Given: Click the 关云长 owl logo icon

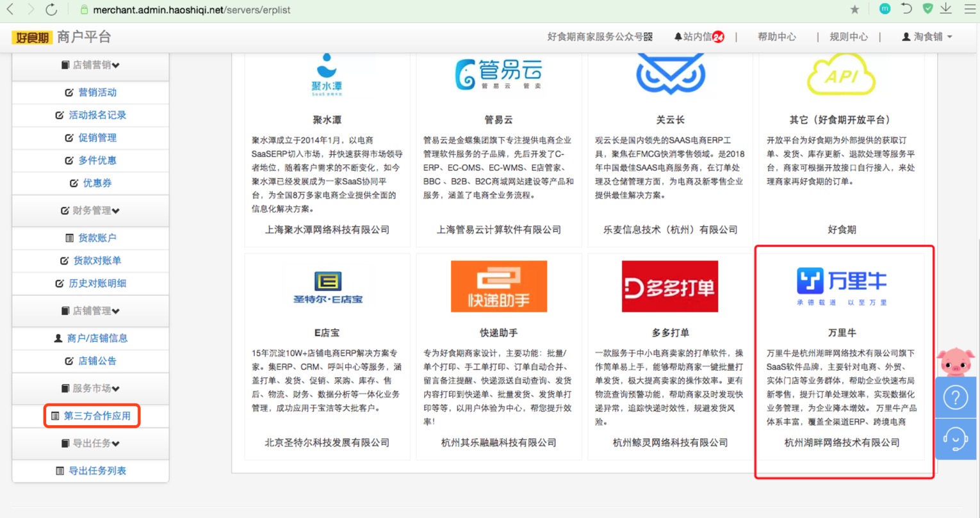Looking at the screenshot, I should (670, 74).
